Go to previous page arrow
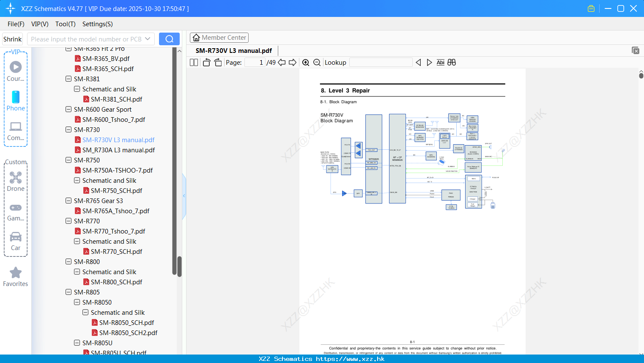This screenshot has width=644, height=363. 282,62
